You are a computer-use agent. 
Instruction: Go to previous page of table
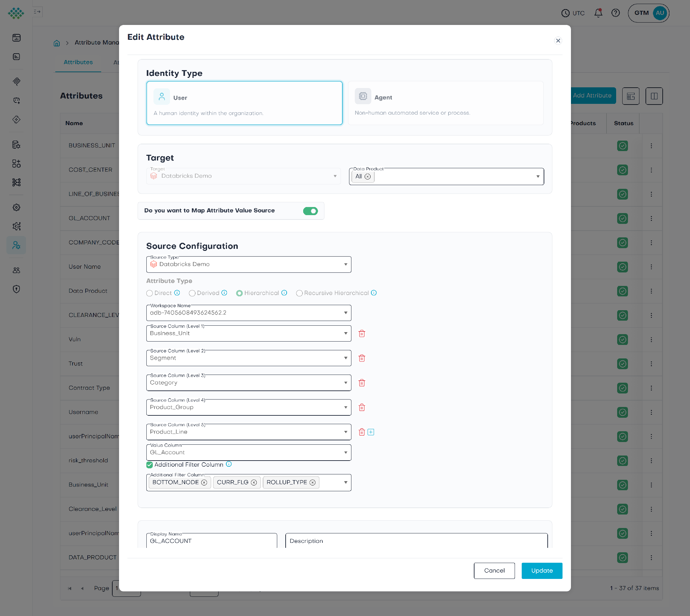82,588
